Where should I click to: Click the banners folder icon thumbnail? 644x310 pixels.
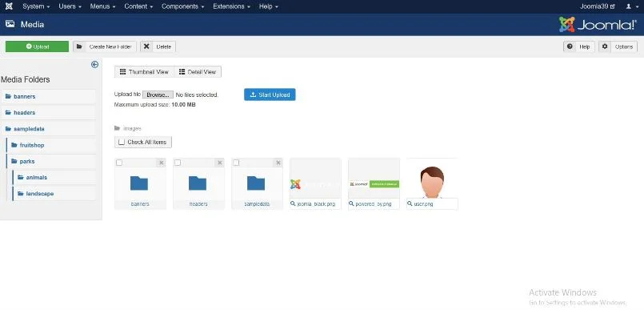[139, 183]
